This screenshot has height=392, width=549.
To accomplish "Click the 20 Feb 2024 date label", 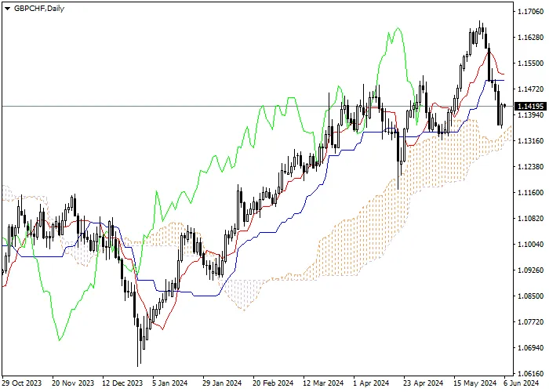I will [x=273, y=383].
